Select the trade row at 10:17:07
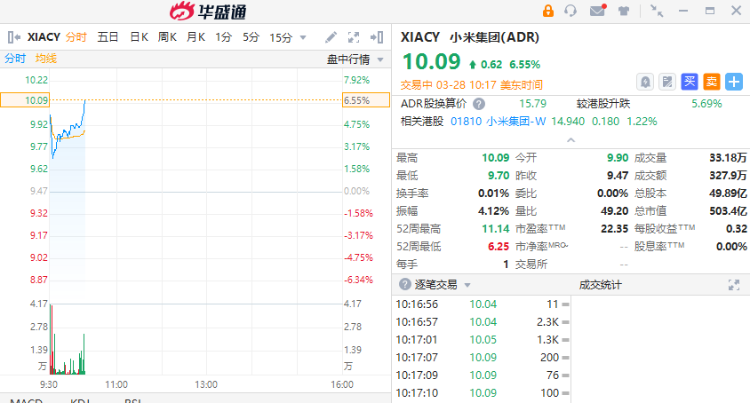This screenshot has height=403, width=750. tap(482, 357)
